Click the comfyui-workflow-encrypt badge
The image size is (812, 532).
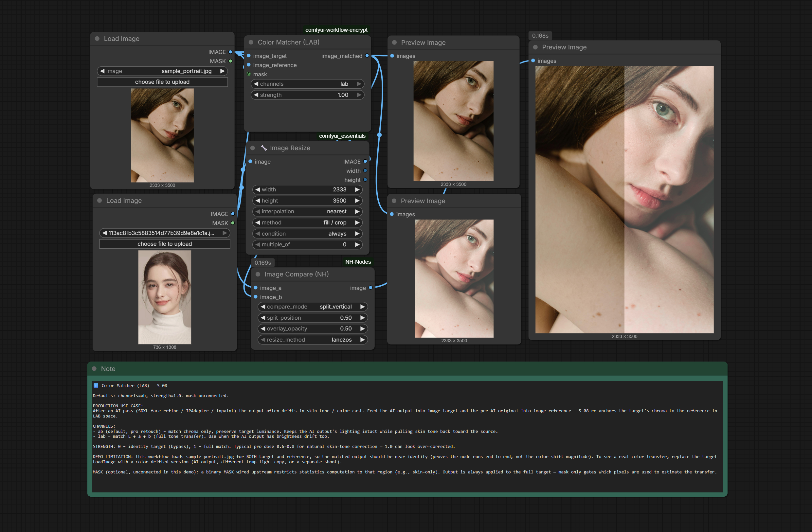[336, 30]
